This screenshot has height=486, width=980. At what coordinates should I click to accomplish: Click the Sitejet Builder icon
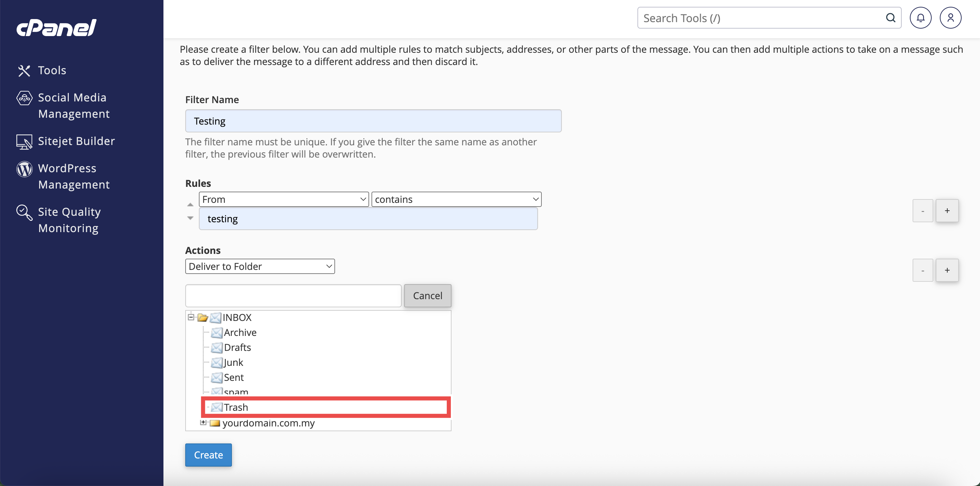coord(24,142)
